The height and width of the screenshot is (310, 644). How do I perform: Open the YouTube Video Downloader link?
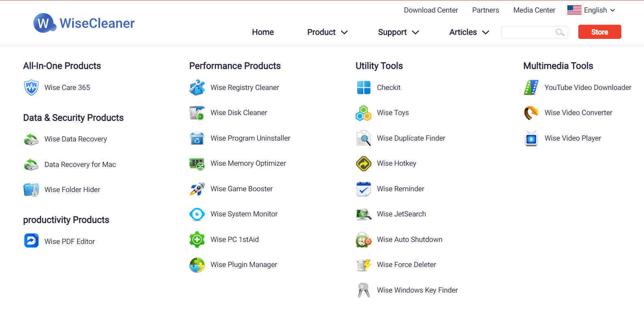(x=588, y=88)
